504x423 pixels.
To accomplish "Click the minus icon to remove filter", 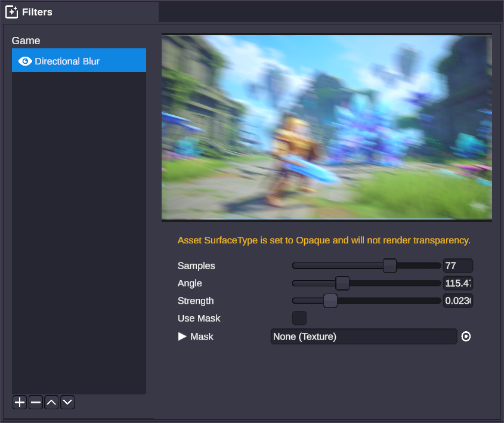I will [x=36, y=402].
